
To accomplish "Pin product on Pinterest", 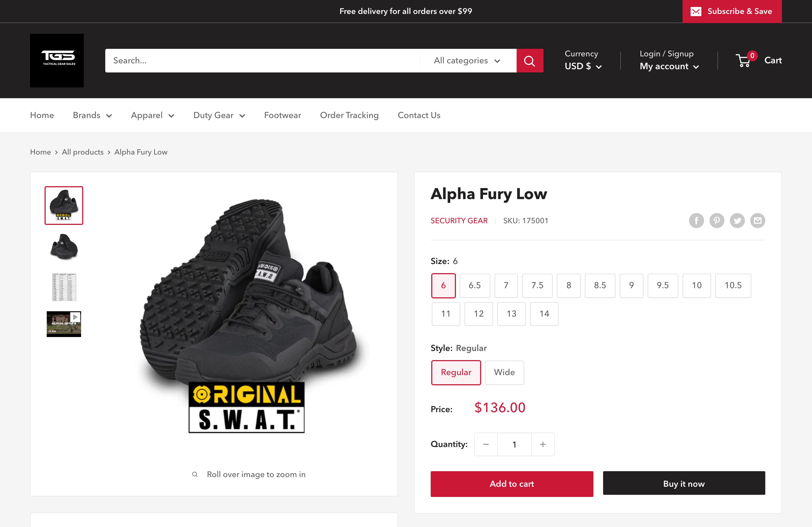I will pyautogui.click(x=716, y=221).
